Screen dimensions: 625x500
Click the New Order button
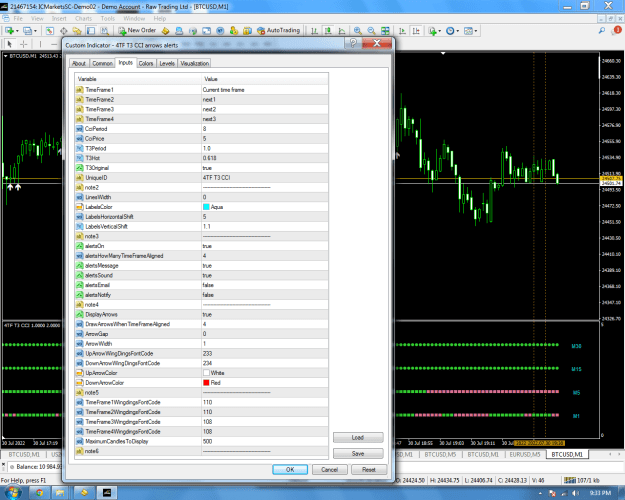pyautogui.click(x=137, y=30)
